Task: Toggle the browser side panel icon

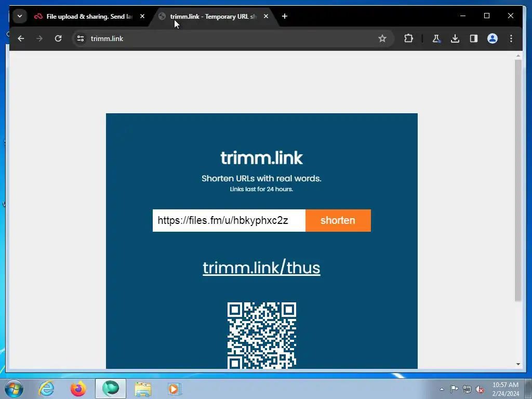Action: 474,38
